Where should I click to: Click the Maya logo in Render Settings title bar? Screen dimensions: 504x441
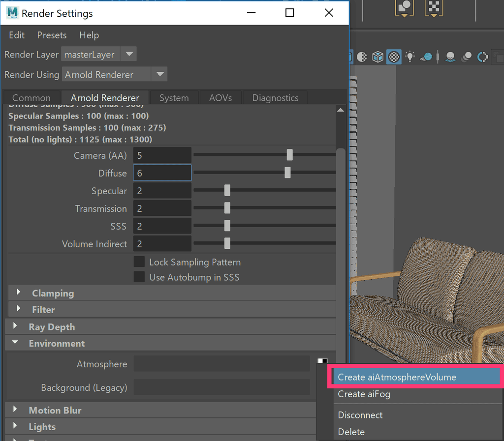12,13
